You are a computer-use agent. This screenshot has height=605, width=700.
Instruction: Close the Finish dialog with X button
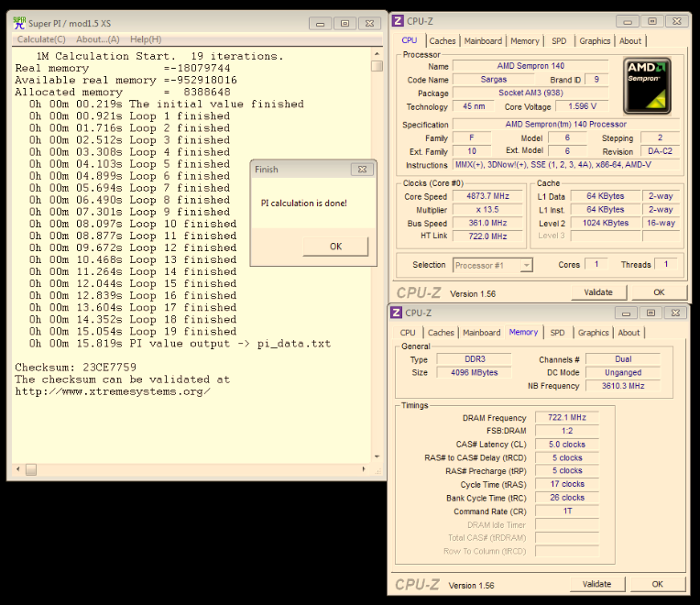[362, 170]
